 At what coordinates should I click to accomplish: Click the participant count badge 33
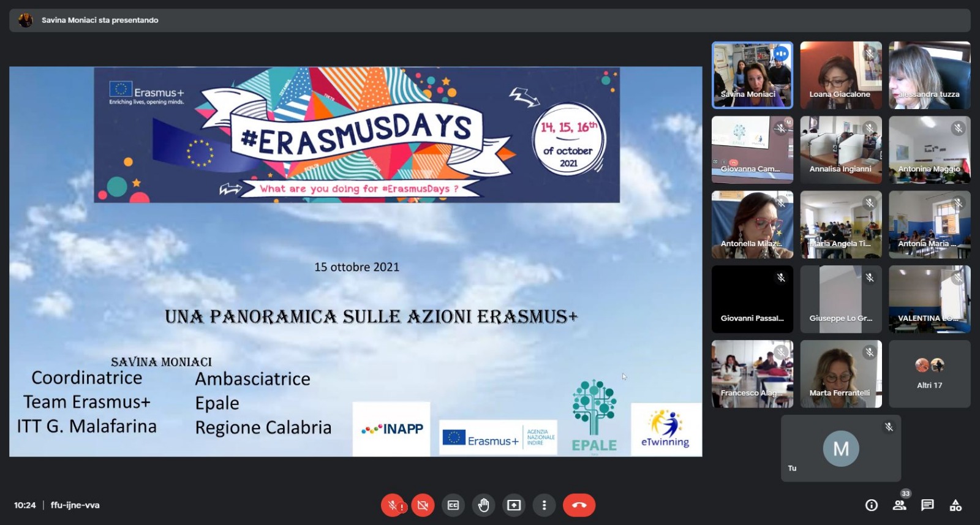[x=906, y=494]
